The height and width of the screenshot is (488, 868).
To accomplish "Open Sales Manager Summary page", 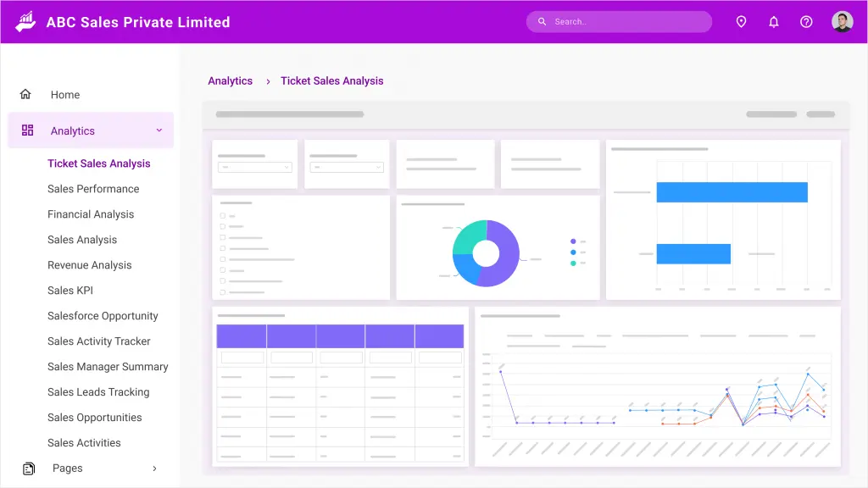I will 108,367.
